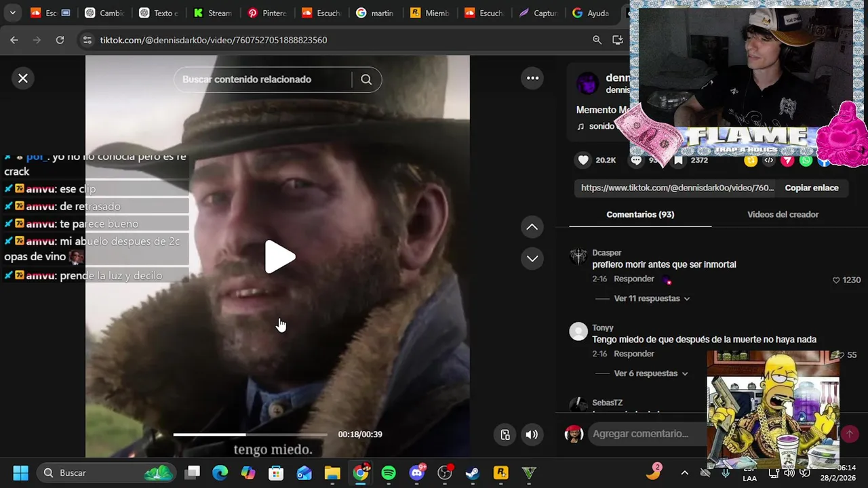
Task: Click the tiktok.com address bar URL
Action: click(x=214, y=40)
